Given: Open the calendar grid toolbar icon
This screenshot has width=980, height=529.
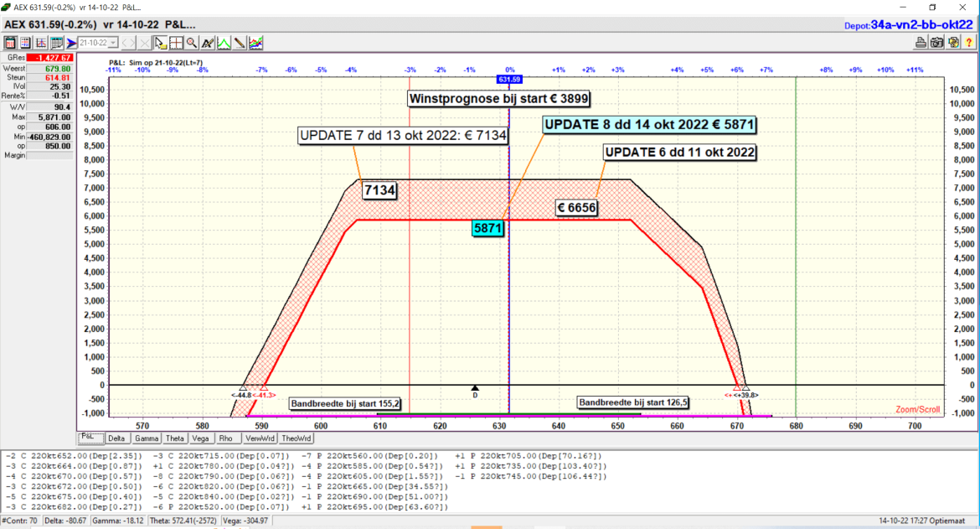Looking at the screenshot, I should tap(56, 43).
